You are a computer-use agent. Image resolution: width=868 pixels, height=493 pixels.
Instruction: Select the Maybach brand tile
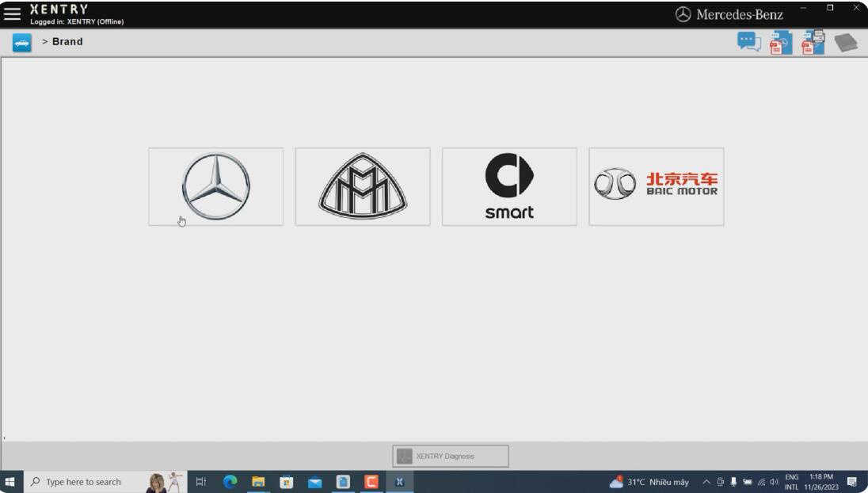[363, 187]
